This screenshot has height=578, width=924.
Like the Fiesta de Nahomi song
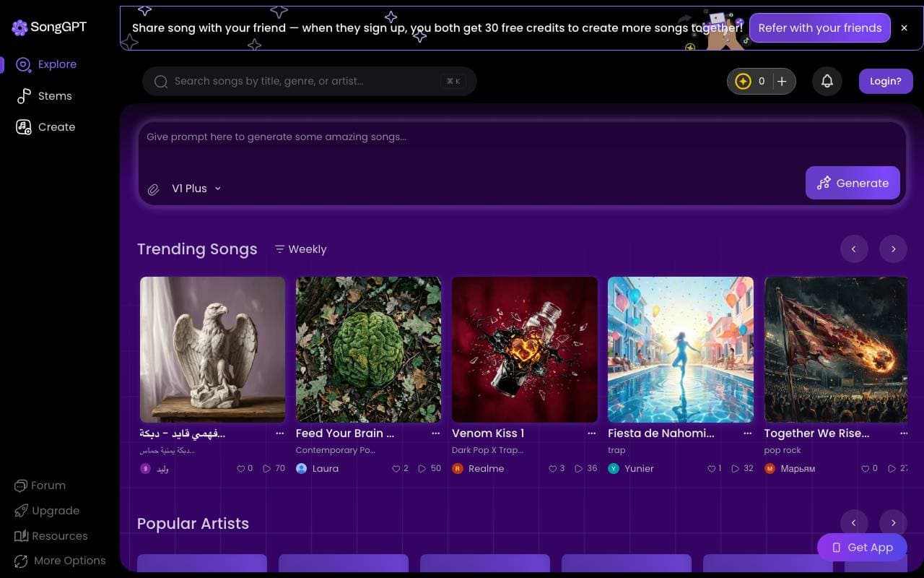711,469
